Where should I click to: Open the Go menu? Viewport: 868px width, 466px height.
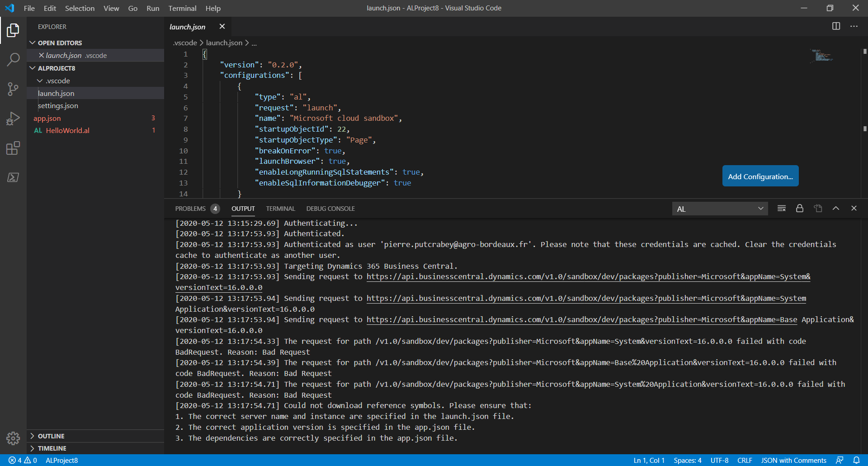(133, 8)
